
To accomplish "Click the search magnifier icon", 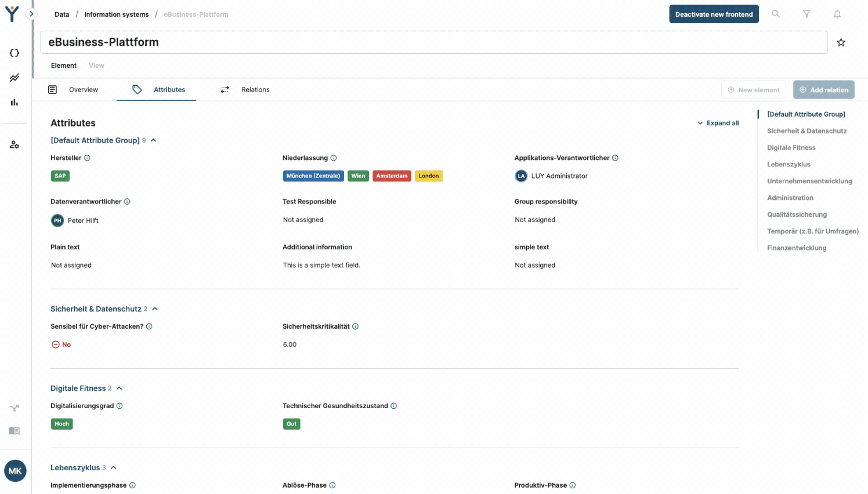I will [x=775, y=14].
